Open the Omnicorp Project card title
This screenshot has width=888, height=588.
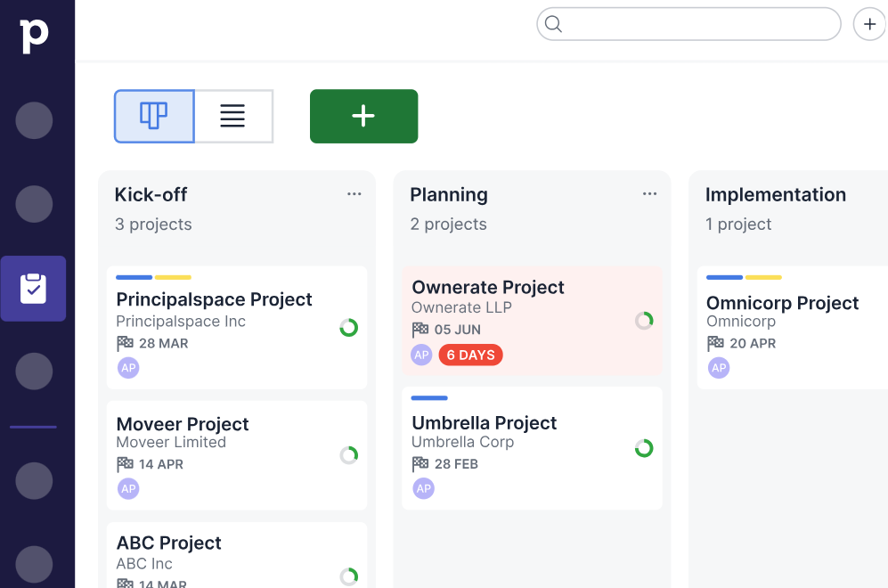[782, 303]
